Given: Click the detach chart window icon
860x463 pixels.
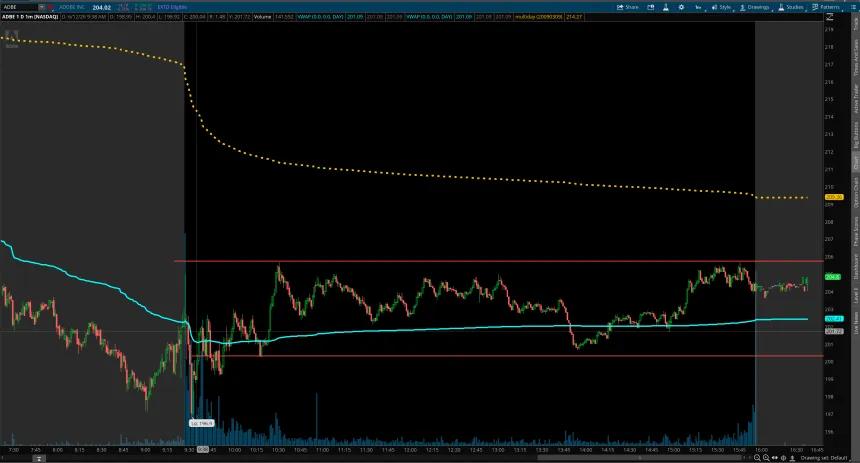Looking at the screenshot, I should [x=650, y=7].
